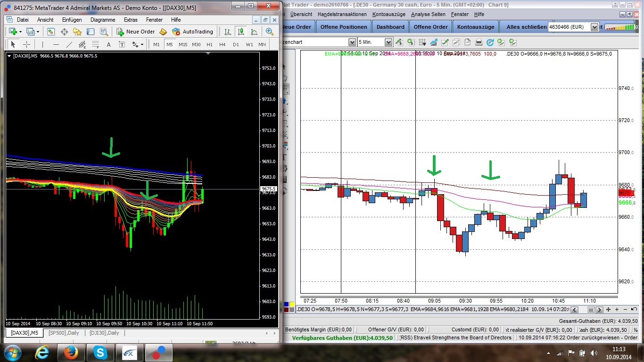
Task: Toggle the AutoTrading button
Action: coord(193,32)
